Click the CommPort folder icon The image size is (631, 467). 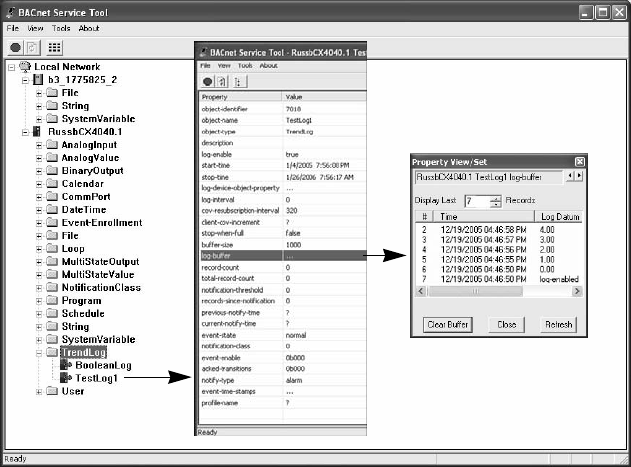52,196
